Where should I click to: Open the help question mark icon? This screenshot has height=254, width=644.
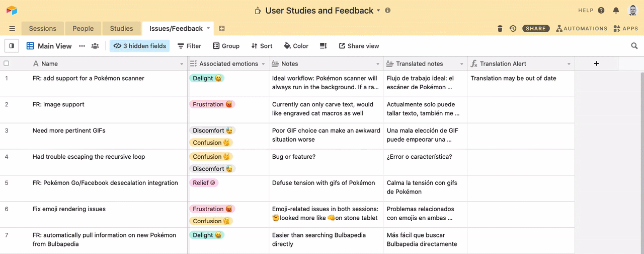click(601, 10)
